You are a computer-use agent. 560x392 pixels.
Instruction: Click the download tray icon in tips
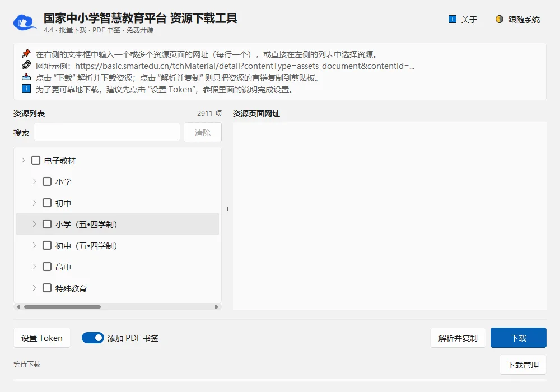[26, 77]
